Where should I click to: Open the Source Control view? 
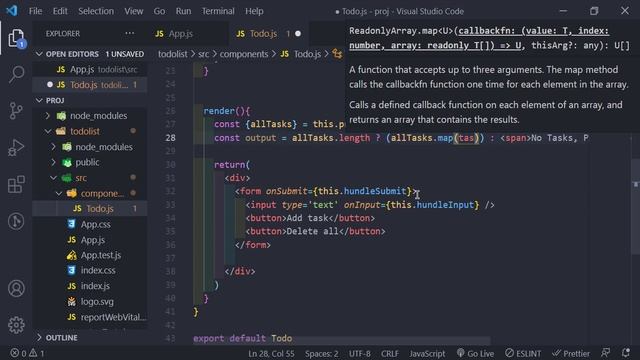[x=16, y=111]
